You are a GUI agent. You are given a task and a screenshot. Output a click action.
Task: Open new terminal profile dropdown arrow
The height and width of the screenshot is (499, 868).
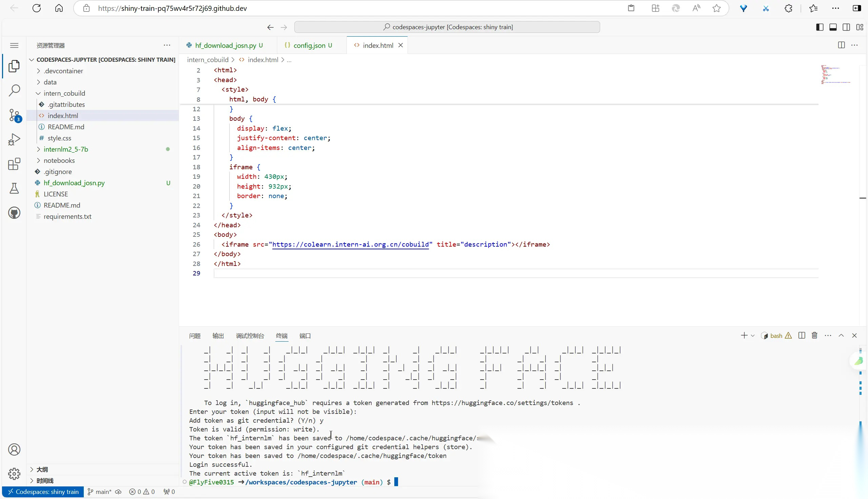(753, 336)
